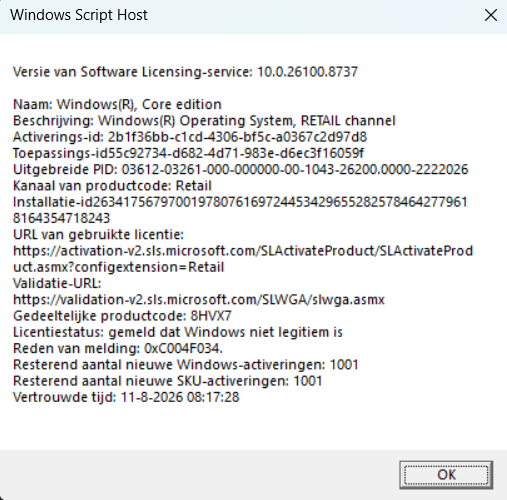This screenshot has width=507, height=500.
Task: Click the validation-v2.sls.microsoft.com URL text
Action: coord(199,300)
